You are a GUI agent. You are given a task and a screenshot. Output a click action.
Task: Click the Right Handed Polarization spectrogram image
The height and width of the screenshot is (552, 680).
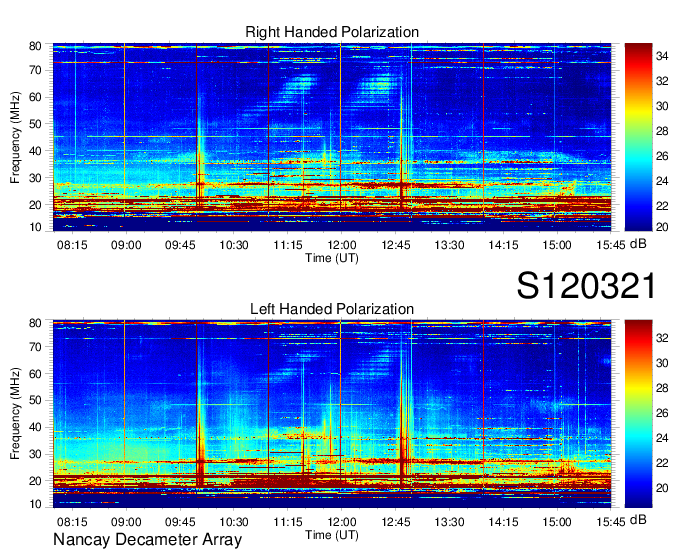point(332,137)
